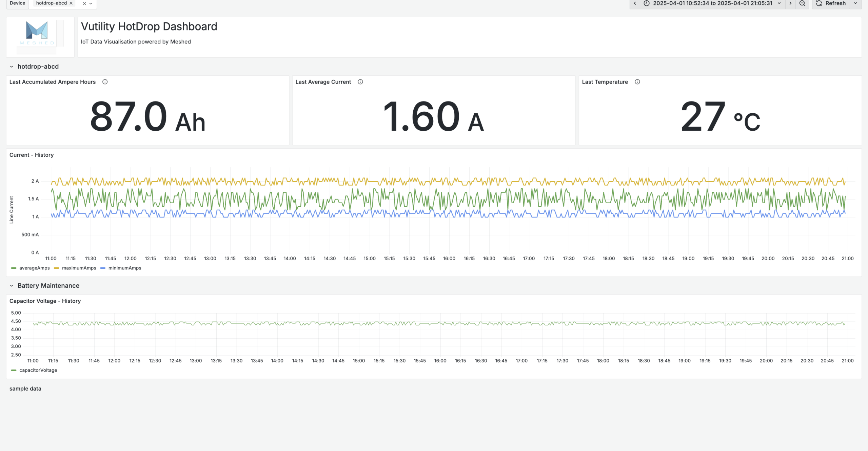Clear all selected Device values
The image size is (868, 451).
(x=84, y=3)
